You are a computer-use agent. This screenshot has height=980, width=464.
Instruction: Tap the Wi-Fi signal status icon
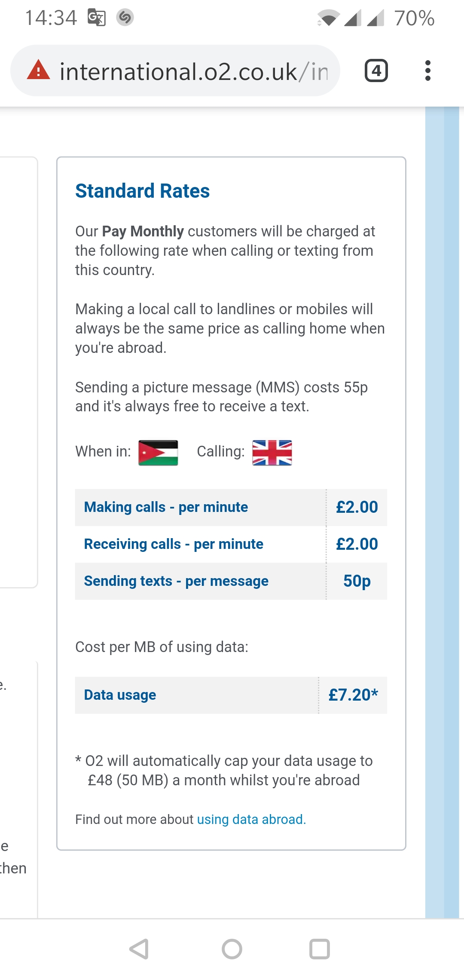328,18
